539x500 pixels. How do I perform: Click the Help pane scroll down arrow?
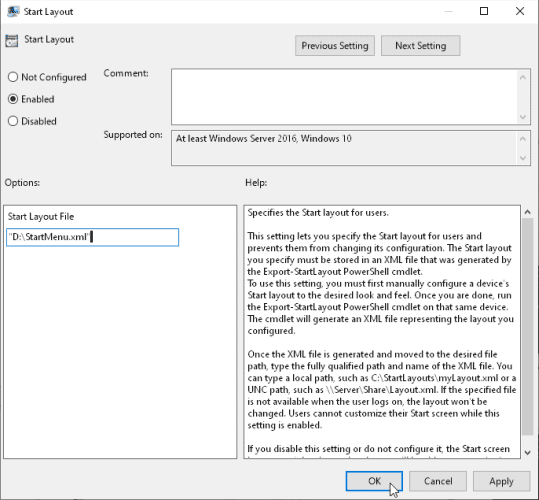(528, 453)
